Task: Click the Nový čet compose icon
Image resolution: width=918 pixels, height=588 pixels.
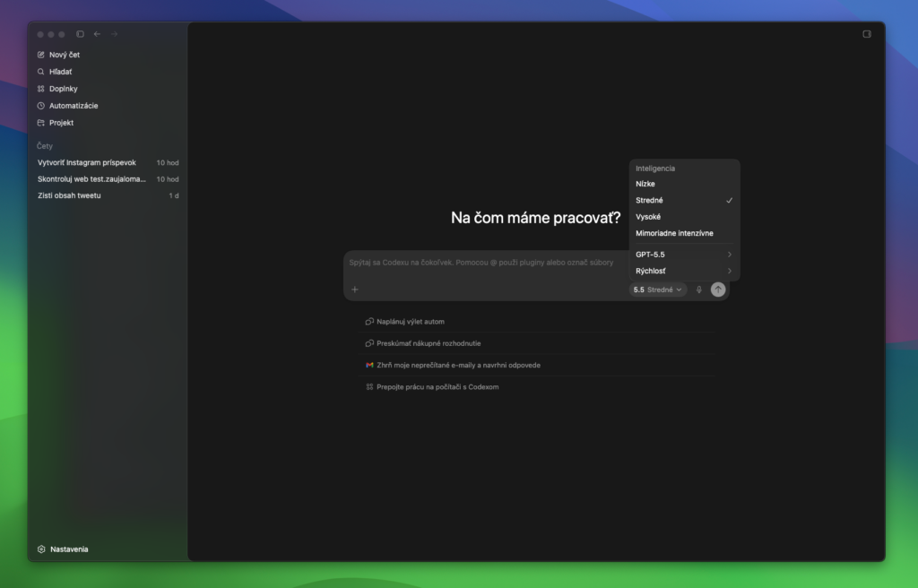Action: click(41, 55)
